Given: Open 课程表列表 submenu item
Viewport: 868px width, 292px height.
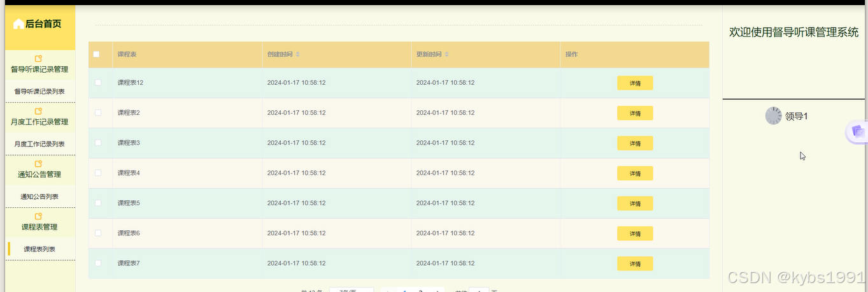Looking at the screenshot, I should click(x=39, y=249).
